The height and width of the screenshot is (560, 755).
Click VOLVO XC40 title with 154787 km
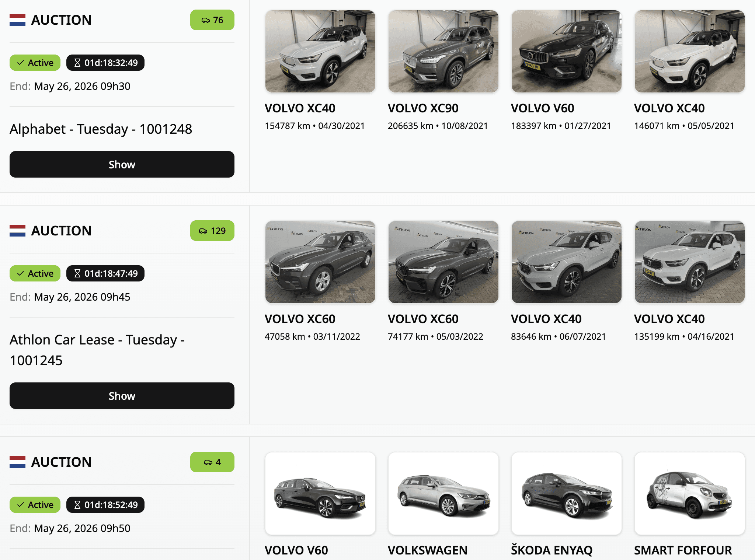300,108
